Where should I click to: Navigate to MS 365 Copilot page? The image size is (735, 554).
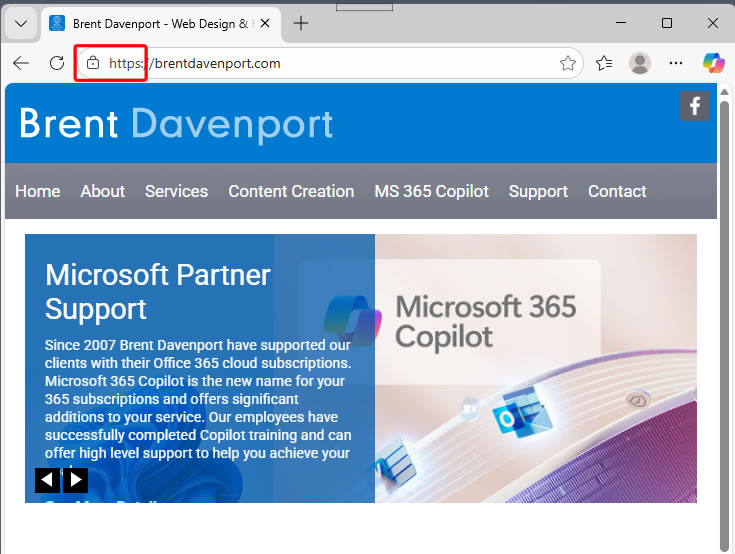(x=431, y=191)
